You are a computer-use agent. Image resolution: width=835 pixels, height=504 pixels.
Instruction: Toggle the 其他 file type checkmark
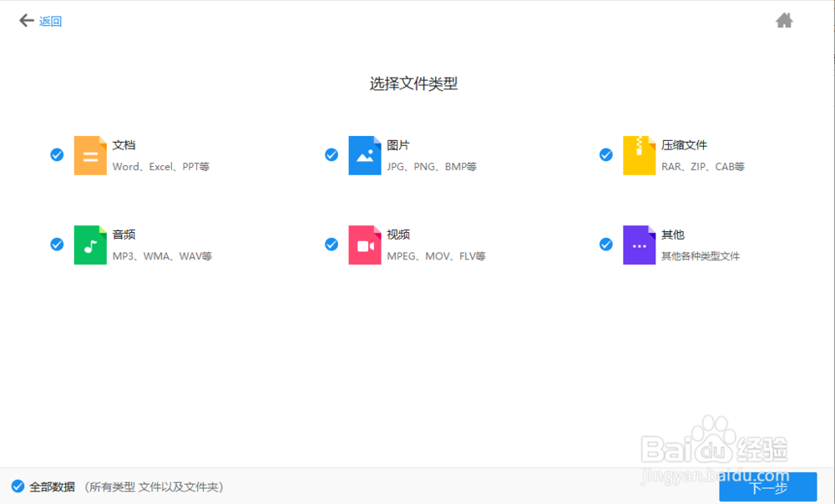point(606,244)
